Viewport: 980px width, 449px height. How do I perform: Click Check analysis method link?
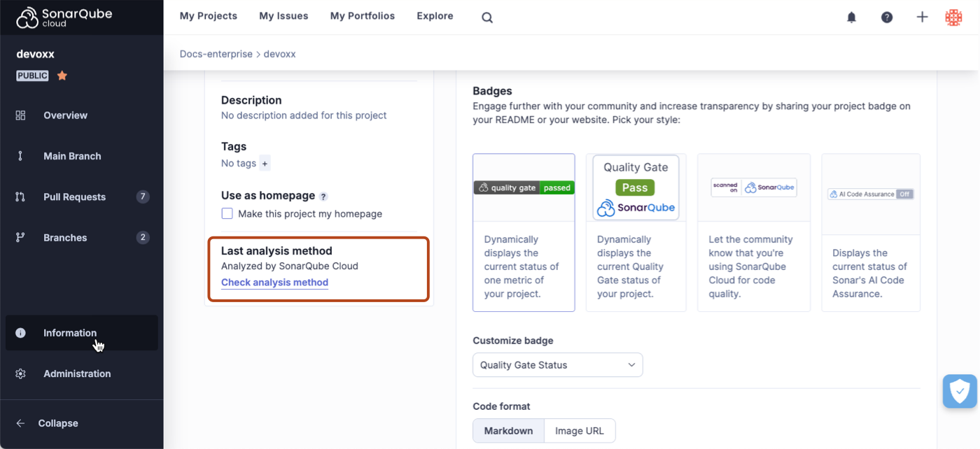[274, 283]
